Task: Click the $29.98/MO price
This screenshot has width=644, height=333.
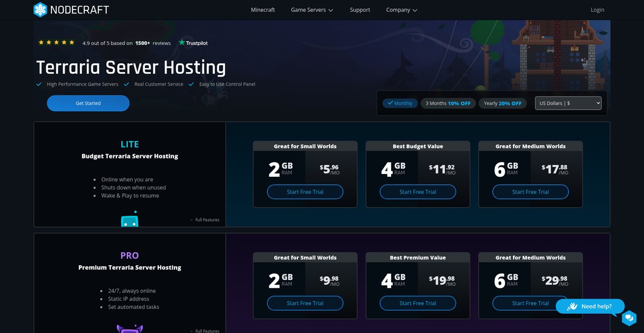Action: point(555,280)
